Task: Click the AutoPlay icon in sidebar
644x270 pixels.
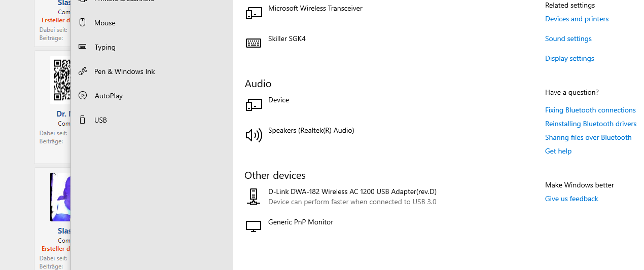Action: [x=83, y=95]
